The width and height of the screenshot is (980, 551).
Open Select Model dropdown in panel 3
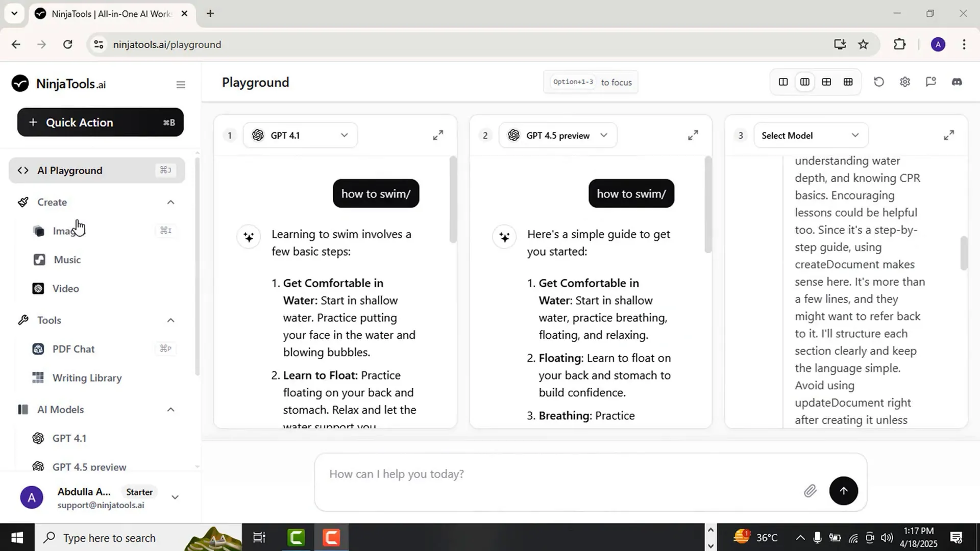point(811,135)
